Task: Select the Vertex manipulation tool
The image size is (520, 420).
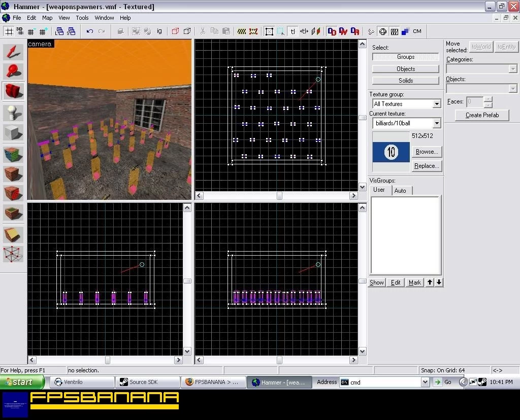Action: click(13, 254)
